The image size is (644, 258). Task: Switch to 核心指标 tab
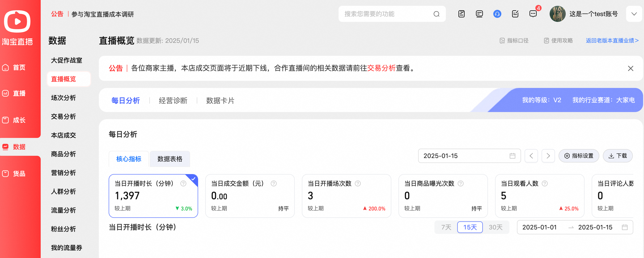[129, 159]
